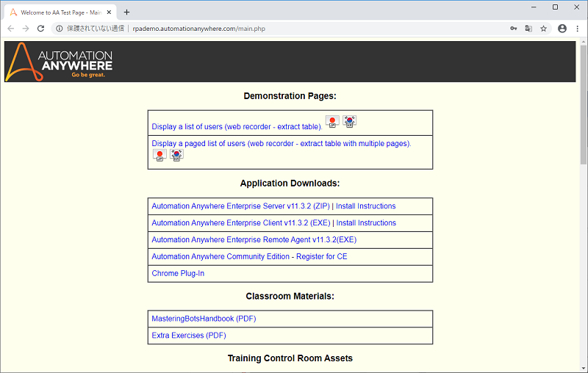
Task: Reload the page with refresh icon
Action: (x=40, y=29)
